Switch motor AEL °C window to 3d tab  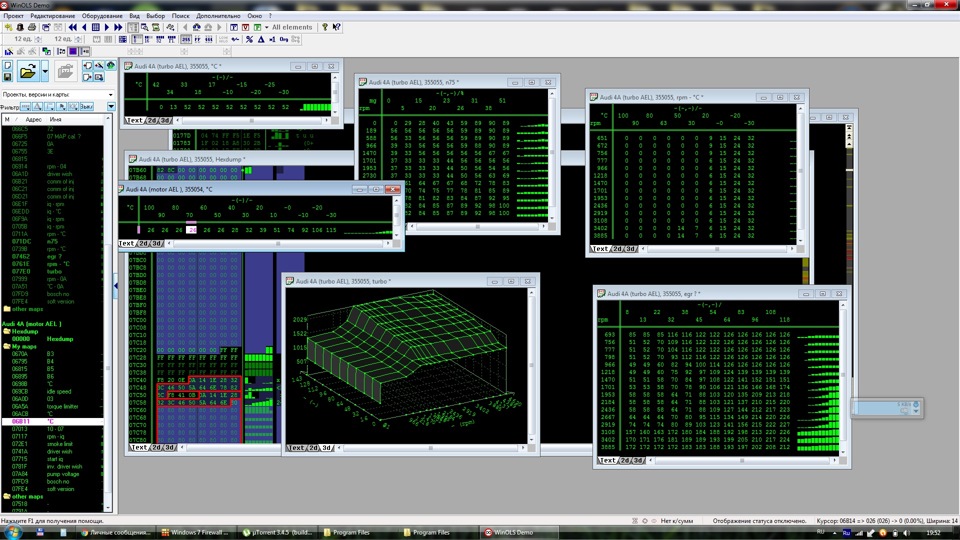157,243
